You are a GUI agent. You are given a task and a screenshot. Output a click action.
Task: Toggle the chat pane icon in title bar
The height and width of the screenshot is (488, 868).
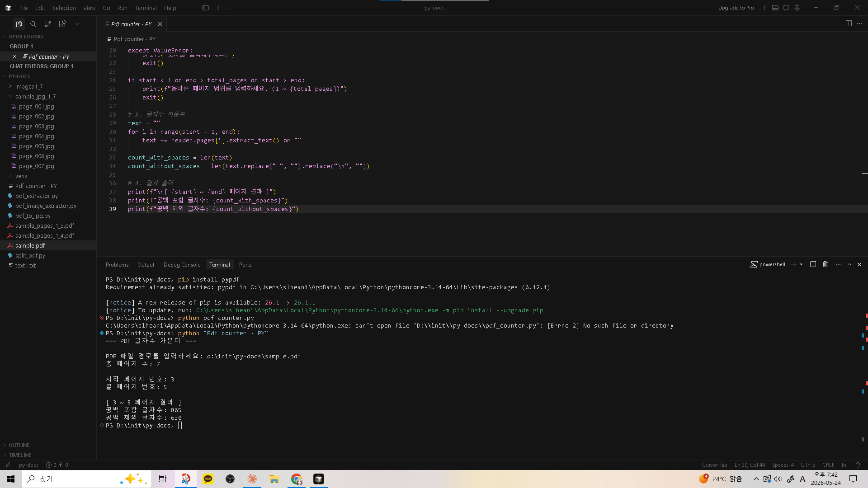point(786,8)
